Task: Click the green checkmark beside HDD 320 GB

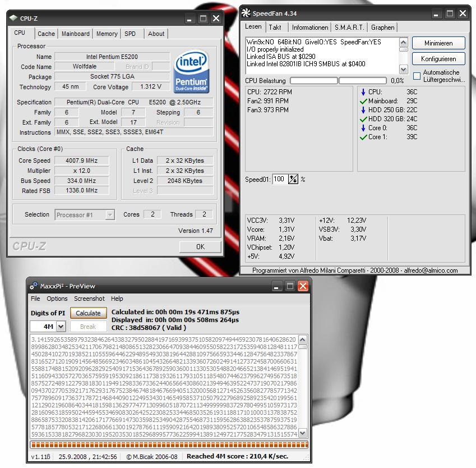Action: click(x=363, y=119)
